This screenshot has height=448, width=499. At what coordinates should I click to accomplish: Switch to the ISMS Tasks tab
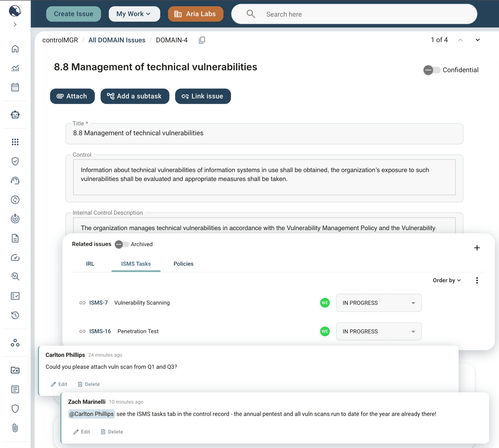[x=136, y=264]
